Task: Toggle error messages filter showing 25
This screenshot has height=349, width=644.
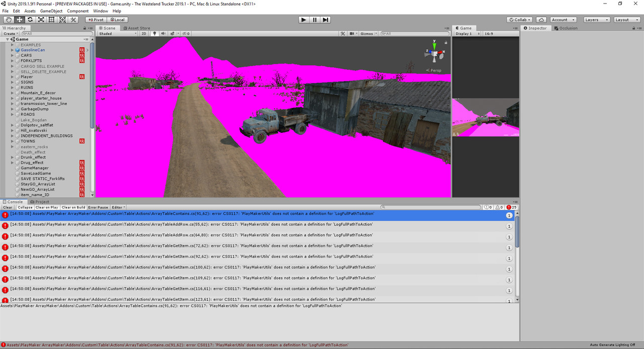Action: (512, 207)
